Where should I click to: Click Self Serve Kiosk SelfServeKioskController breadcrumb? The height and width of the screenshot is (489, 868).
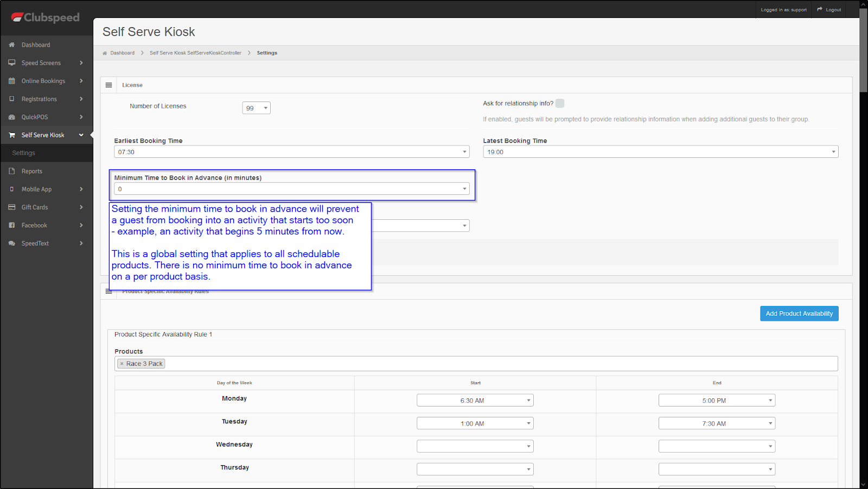click(x=195, y=53)
